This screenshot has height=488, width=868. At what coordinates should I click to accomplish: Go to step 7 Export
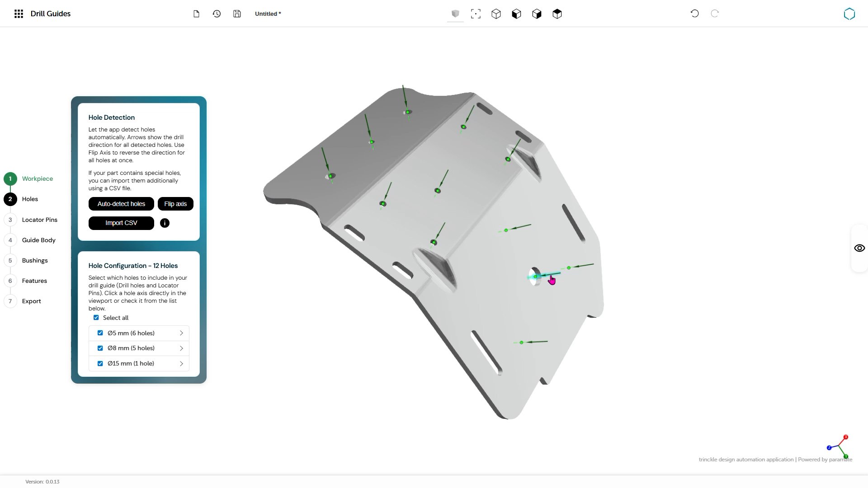(23, 301)
